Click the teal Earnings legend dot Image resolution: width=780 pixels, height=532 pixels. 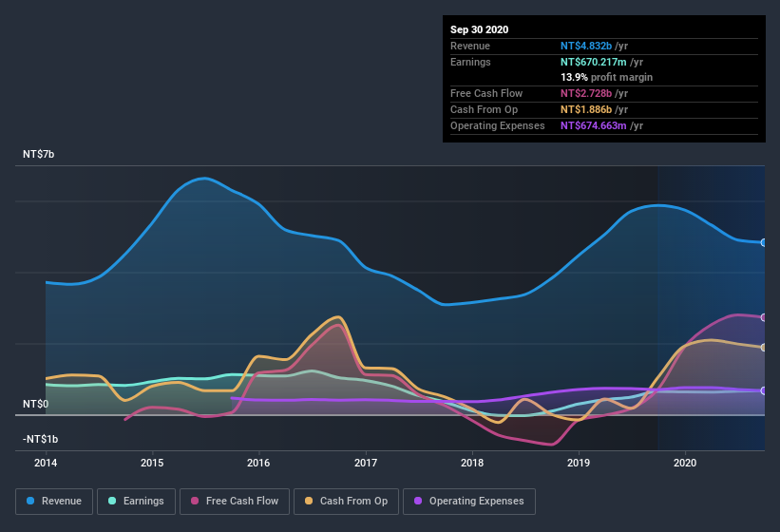pyautogui.click(x=113, y=501)
